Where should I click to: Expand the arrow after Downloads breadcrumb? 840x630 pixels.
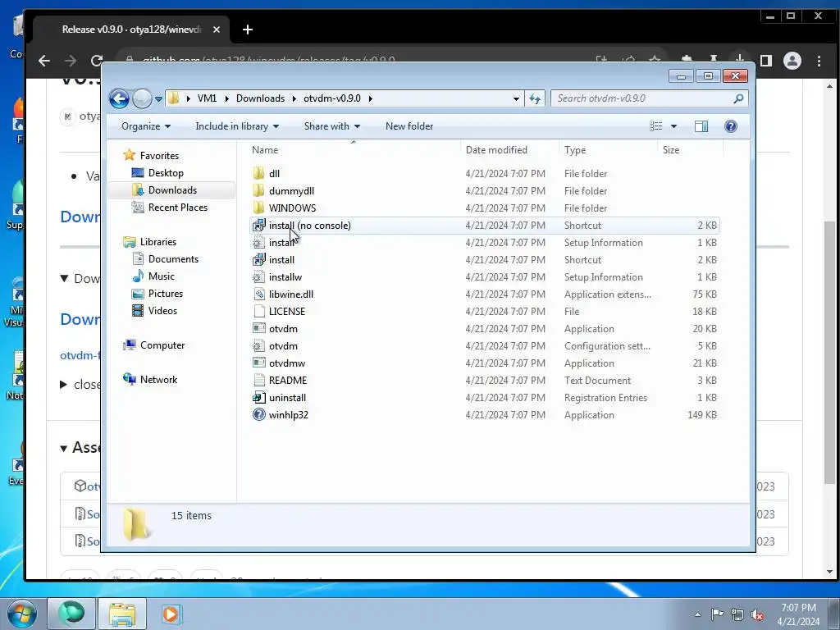(x=294, y=98)
